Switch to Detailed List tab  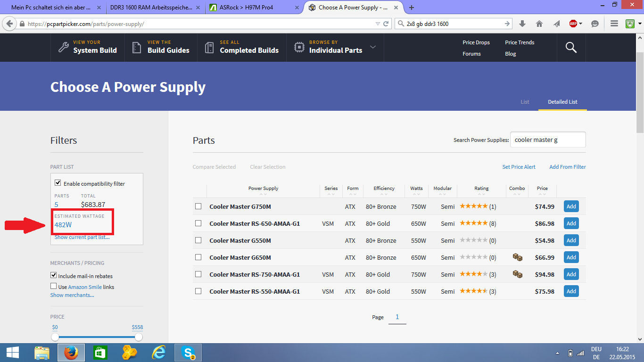pyautogui.click(x=562, y=102)
